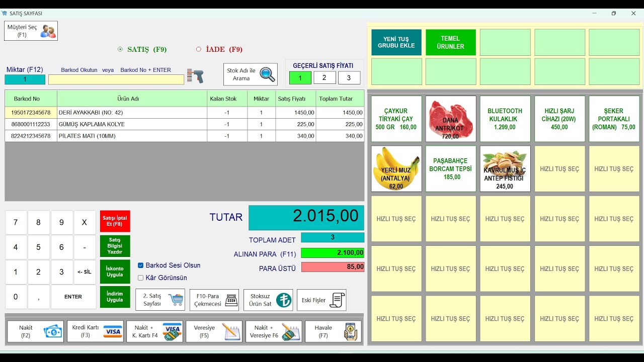Choose Nakit + Veresiye F6 payment
The width and height of the screenshot is (644, 362).
[x=274, y=331]
